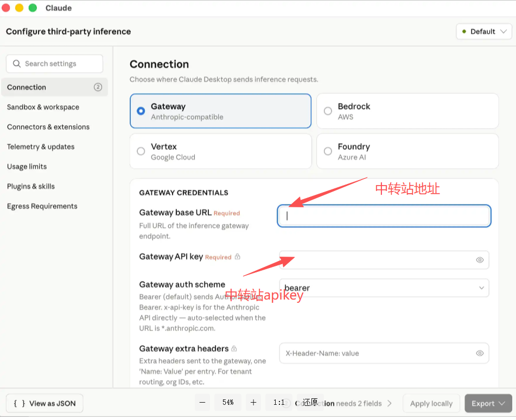Click the Gateway API key input field

click(384, 260)
